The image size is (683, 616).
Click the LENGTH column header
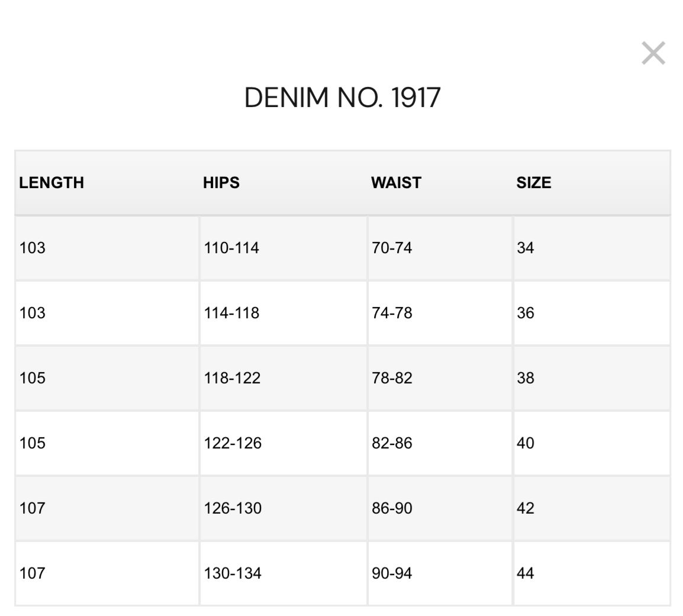(51, 182)
